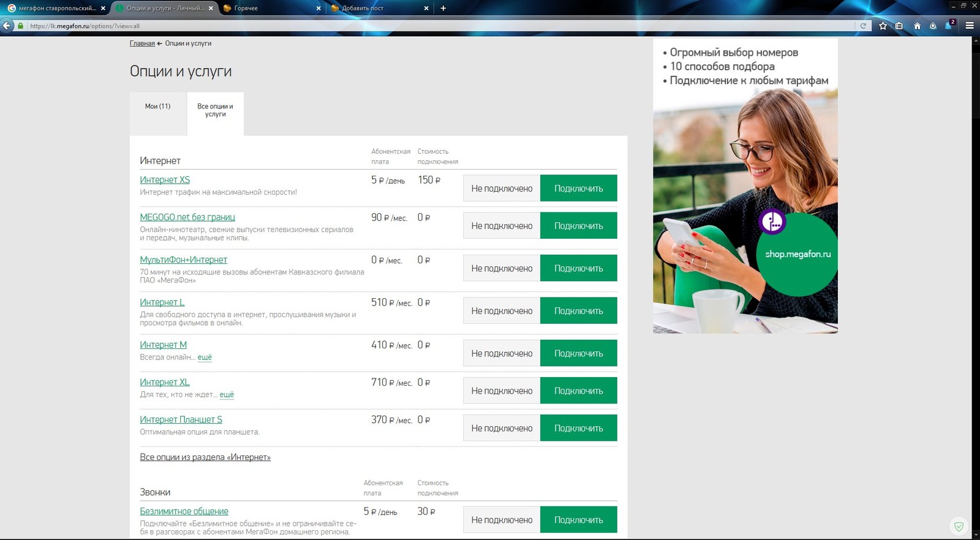980x540 pixels.
Task: Click the '150 ₽' connection cost value
Action: 429,180
